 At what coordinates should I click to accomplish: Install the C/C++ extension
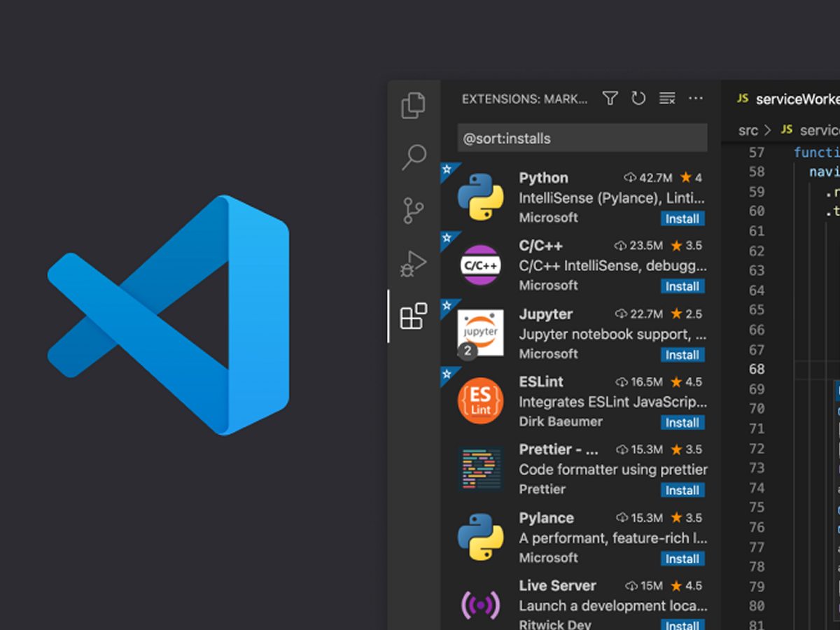click(x=682, y=286)
